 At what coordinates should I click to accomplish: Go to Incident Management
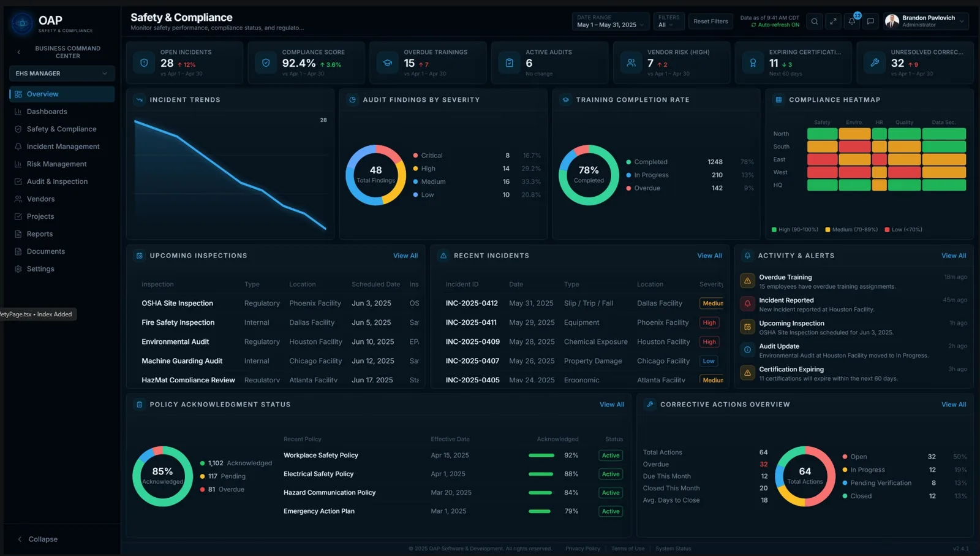click(x=62, y=147)
